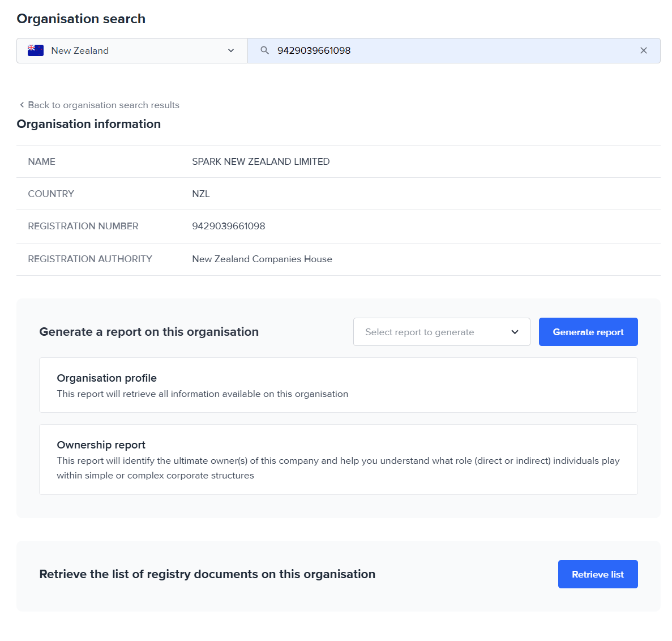Select the Ownership report card
The image size is (672, 641).
coord(338,459)
